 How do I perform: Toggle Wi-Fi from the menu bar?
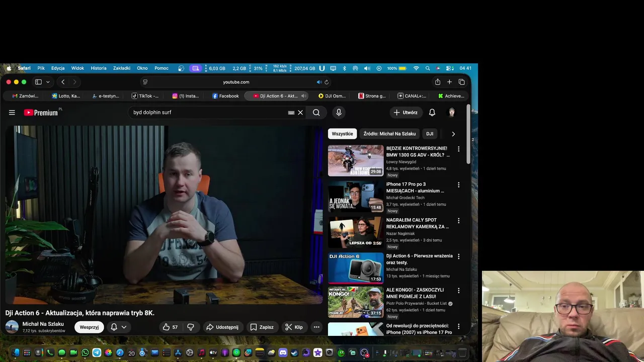point(416,68)
